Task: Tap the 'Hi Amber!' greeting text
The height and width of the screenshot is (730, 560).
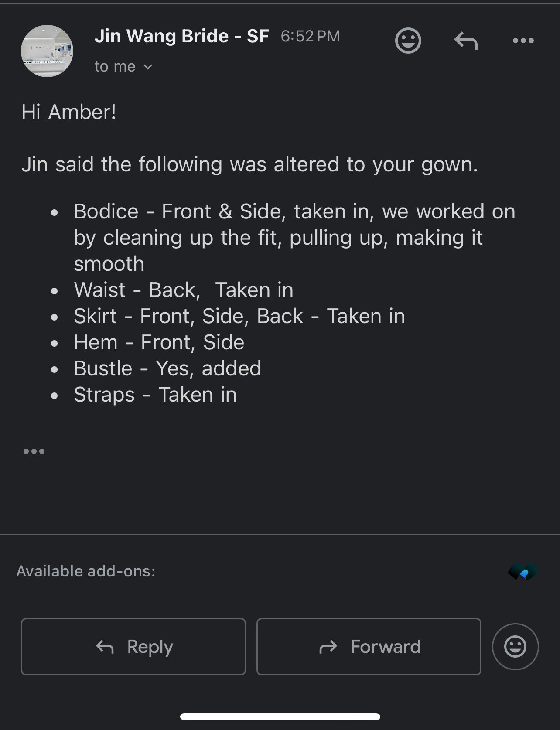Action: (x=69, y=112)
